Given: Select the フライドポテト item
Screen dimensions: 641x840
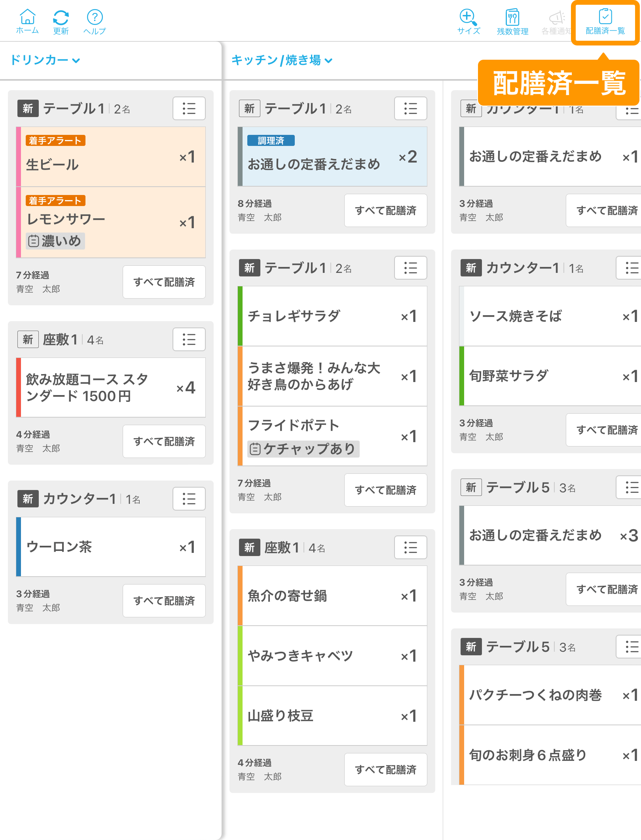Looking at the screenshot, I should click(332, 436).
